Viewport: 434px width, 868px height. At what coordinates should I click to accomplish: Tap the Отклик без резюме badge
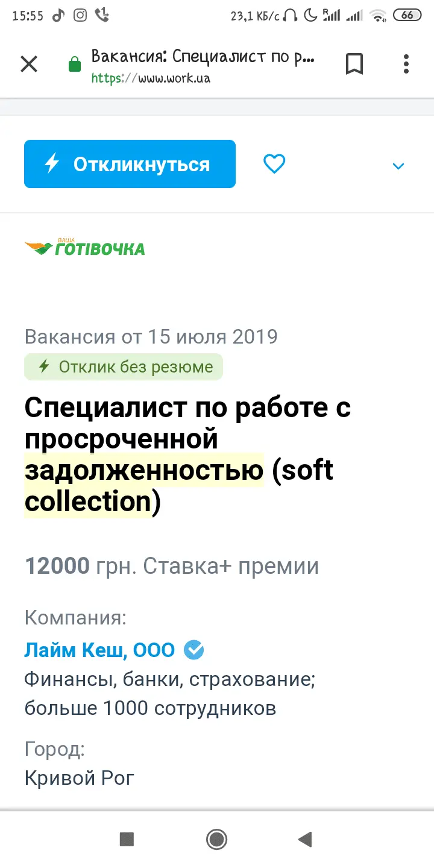pyautogui.click(x=124, y=366)
